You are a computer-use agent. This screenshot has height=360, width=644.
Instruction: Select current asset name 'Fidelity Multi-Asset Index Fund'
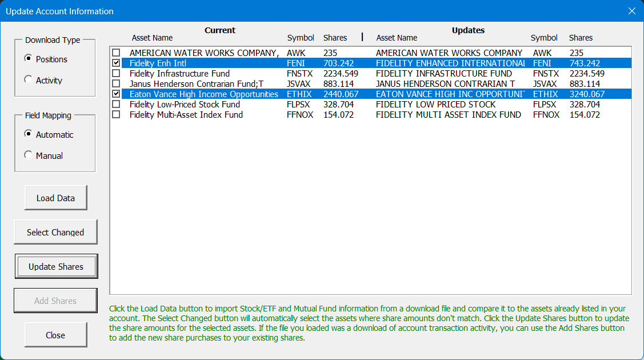click(186, 114)
